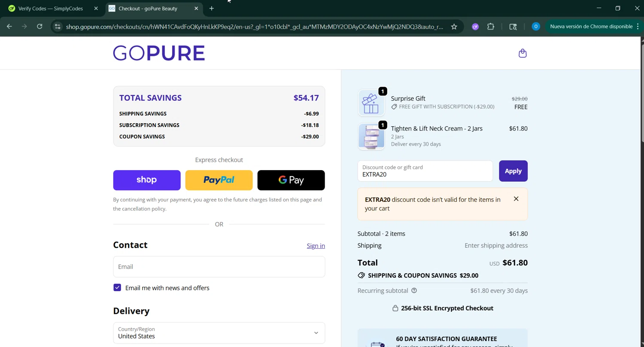Viewport: 644px width, 347px height.
Task: Click the recurring subtotal help icon
Action: coord(414,291)
